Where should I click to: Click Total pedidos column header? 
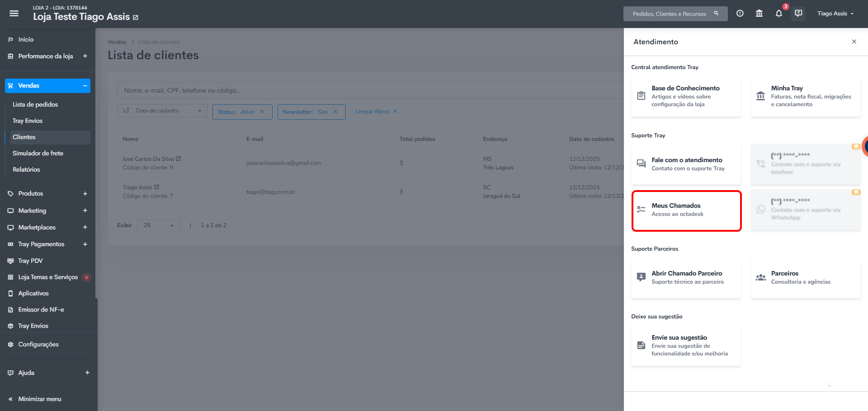[x=417, y=139]
